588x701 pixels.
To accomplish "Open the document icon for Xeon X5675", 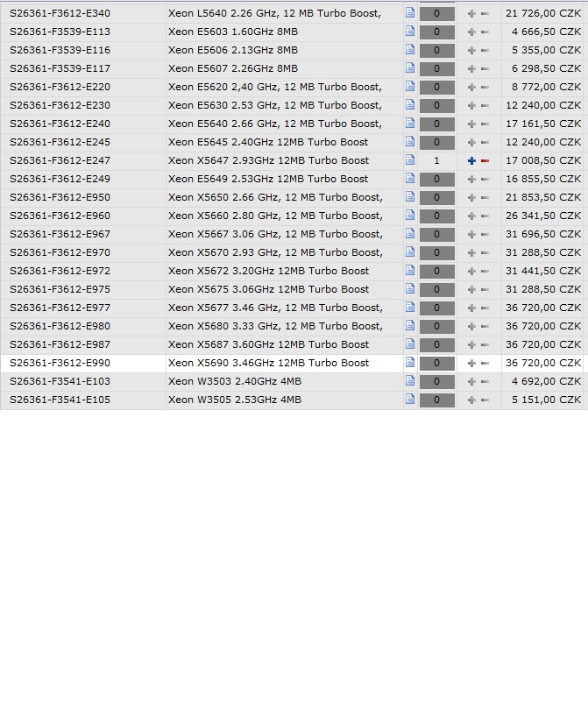I will [409, 289].
